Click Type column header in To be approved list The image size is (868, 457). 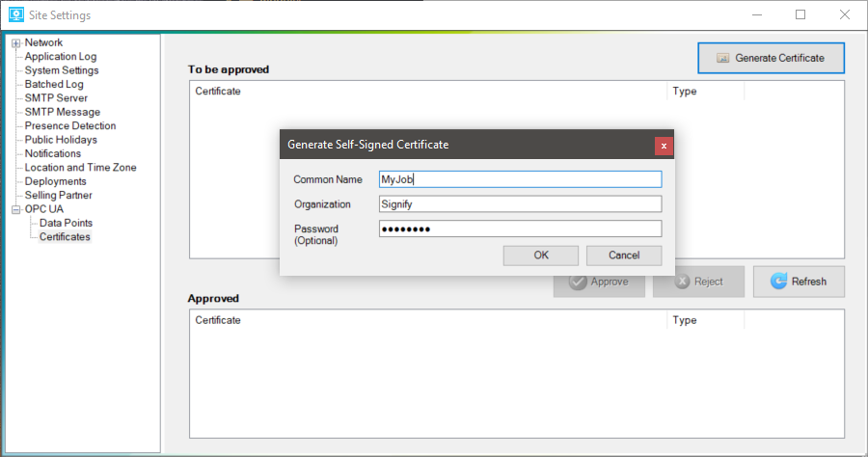tap(706, 92)
